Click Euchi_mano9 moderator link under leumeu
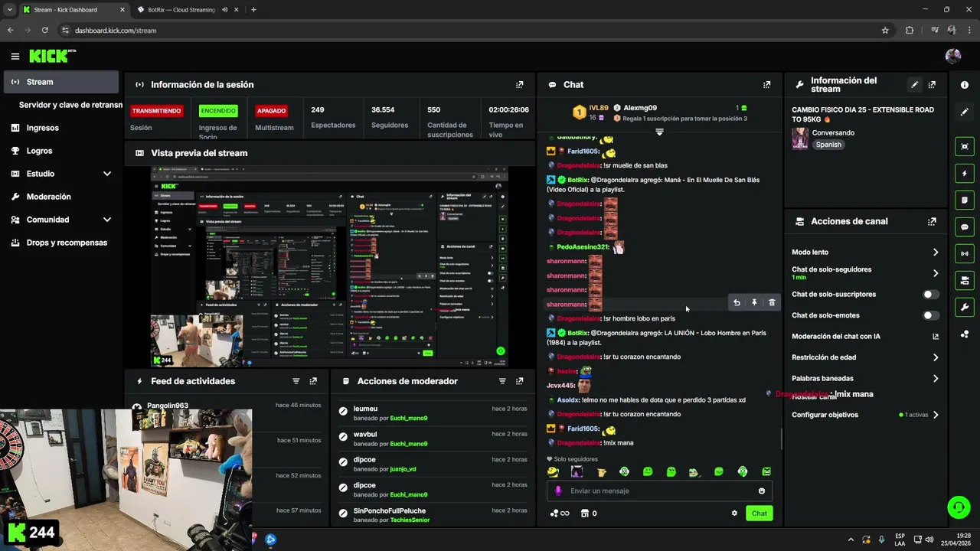This screenshot has height=551, width=980. (409, 419)
